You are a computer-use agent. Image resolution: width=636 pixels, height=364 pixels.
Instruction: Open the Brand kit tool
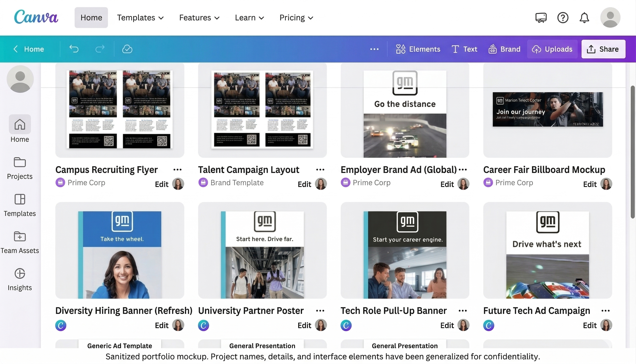pos(504,49)
